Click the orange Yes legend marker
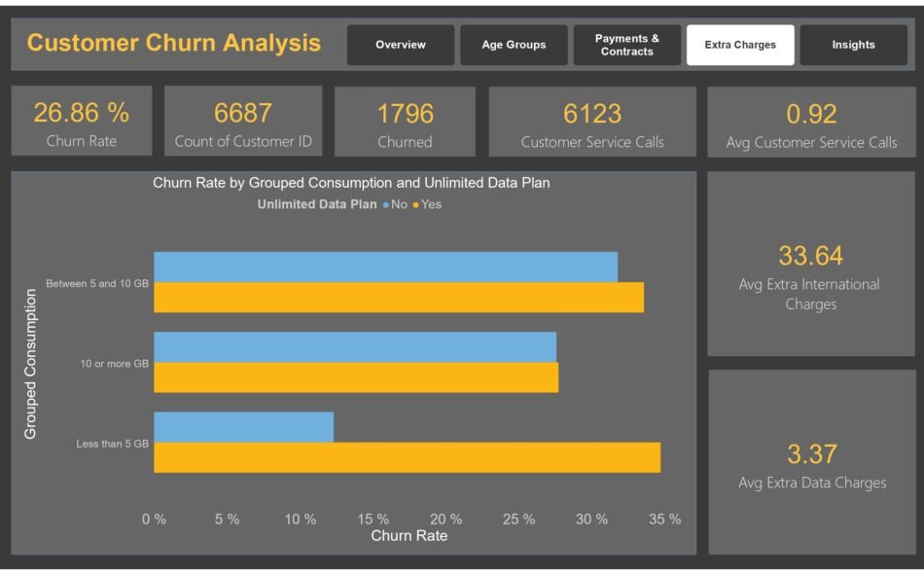Screen dimensions: 924x575 tap(416, 205)
